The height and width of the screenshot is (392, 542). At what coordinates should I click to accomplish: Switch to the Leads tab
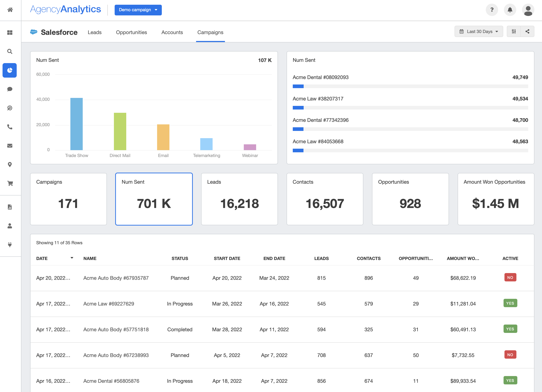(95, 32)
